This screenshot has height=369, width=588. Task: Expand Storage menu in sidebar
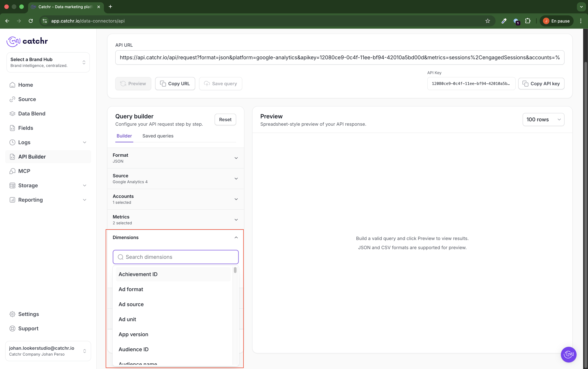coord(84,185)
